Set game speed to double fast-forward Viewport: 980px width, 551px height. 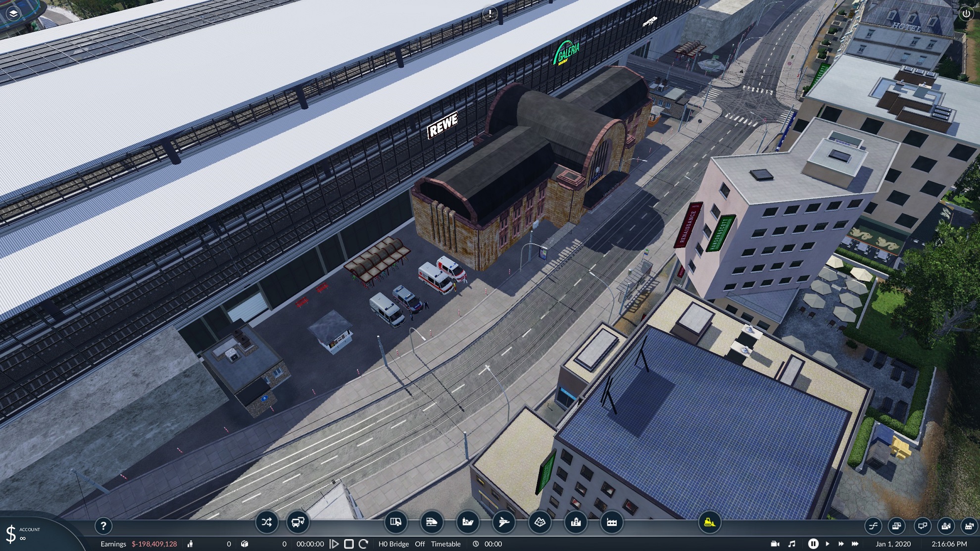coord(841,544)
